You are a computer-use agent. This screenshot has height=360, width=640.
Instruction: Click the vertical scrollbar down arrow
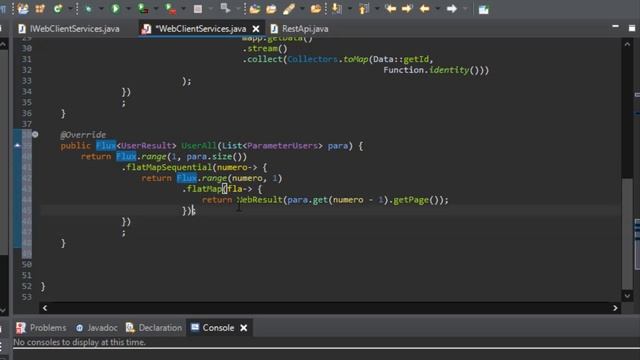point(627,296)
